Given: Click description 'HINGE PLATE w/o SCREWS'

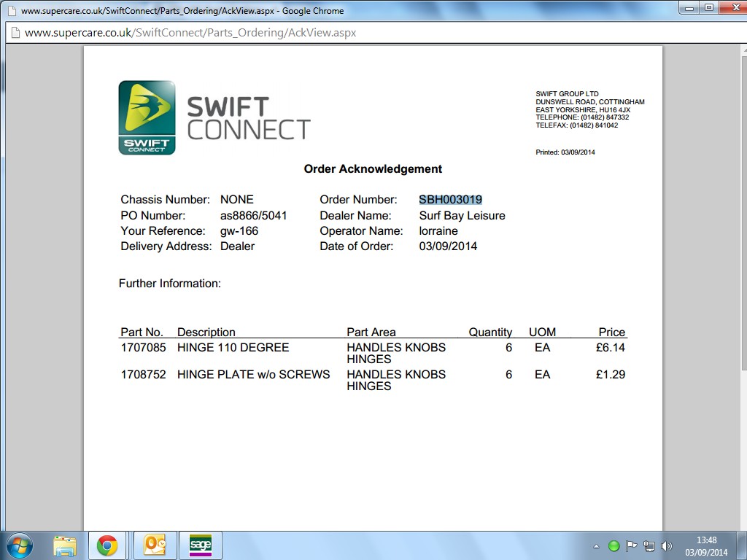Looking at the screenshot, I should (x=253, y=375).
